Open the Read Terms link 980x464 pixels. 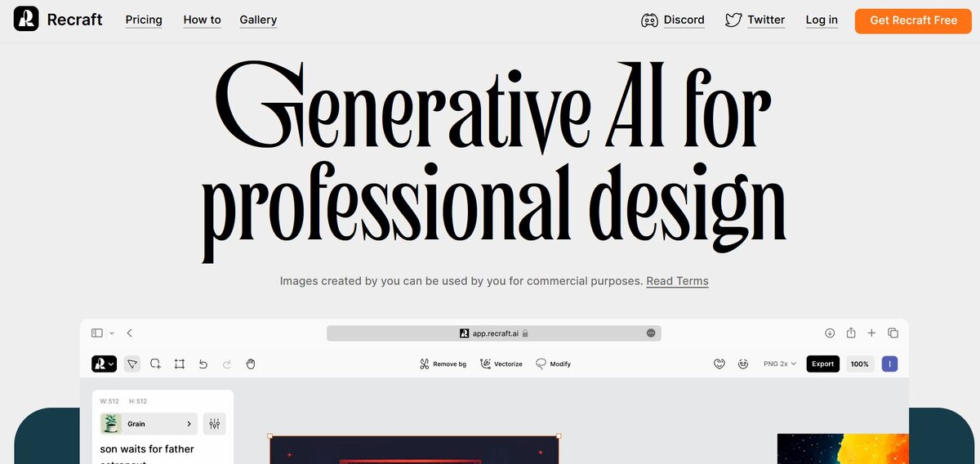677,281
